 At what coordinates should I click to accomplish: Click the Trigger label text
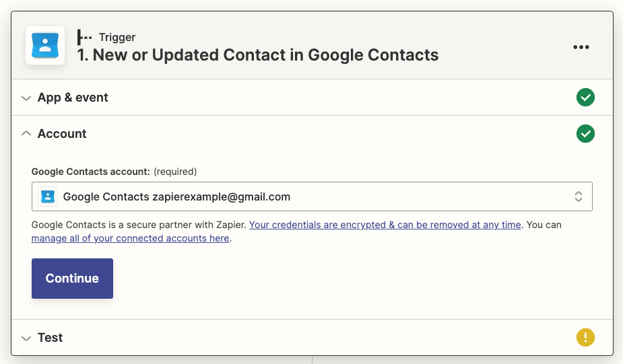[x=117, y=37]
